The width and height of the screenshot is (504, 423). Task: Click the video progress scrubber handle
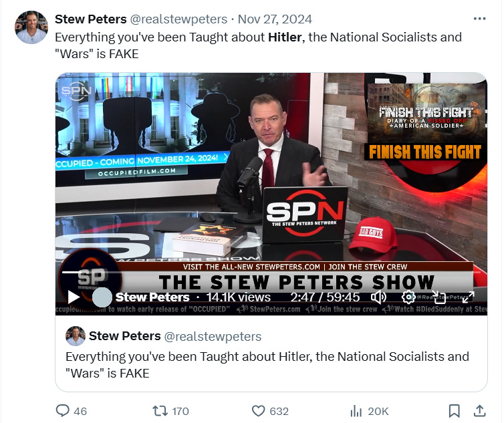[x=102, y=297]
